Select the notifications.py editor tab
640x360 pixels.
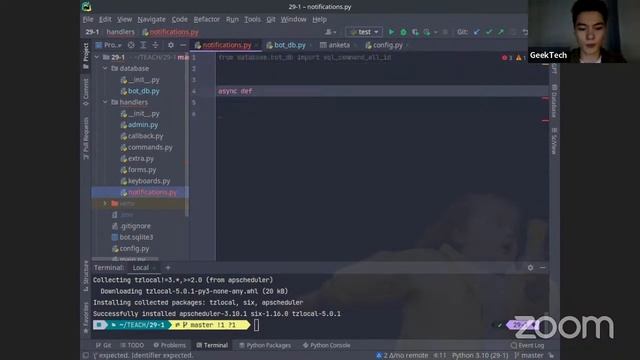[x=226, y=45]
